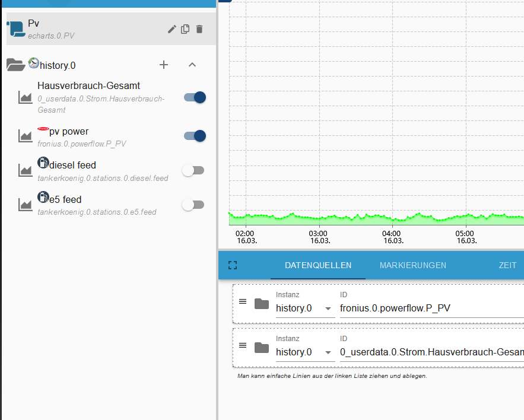Collapse the history.0 group chevron
This screenshot has width=524, height=420.
click(x=192, y=65)
